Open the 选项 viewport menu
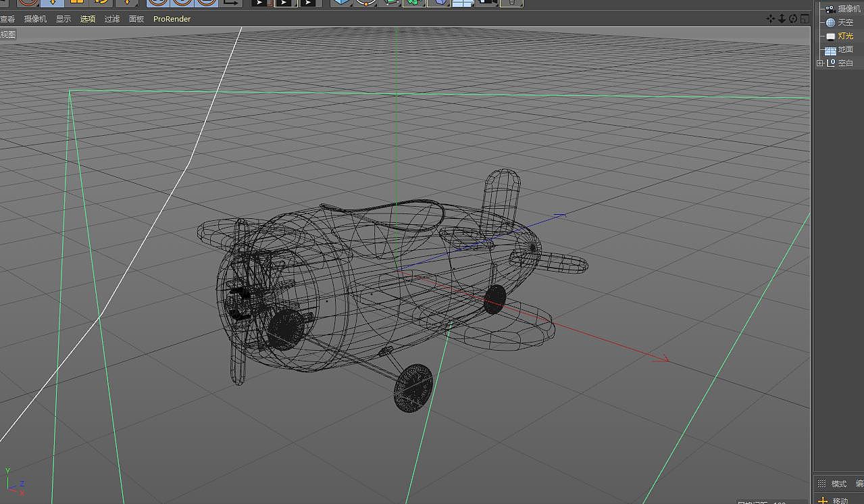This screenshot has width=864, height=504. pos(88,19)
